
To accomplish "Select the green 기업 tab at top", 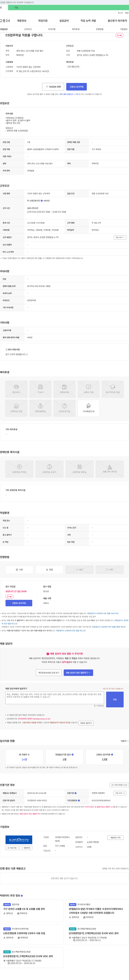I will pyautogui.click(x=16, y=8).
